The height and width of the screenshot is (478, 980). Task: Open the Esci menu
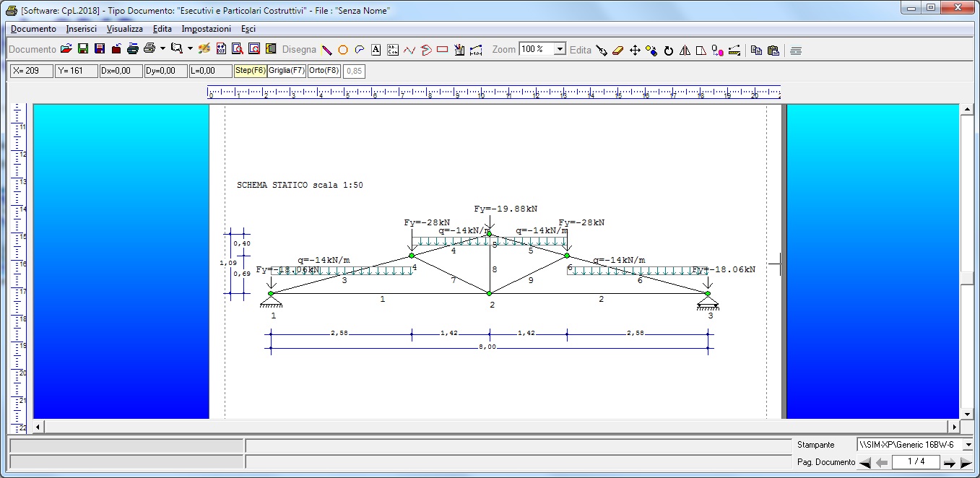click(x=248, y=29)
